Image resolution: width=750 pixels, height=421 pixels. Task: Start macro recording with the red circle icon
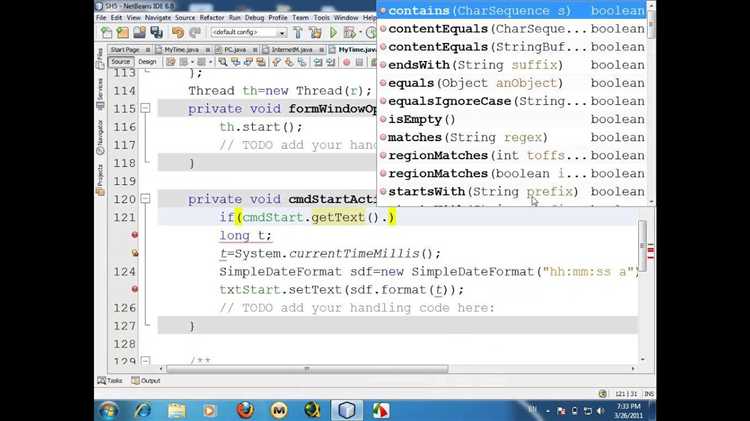(347, 62)
